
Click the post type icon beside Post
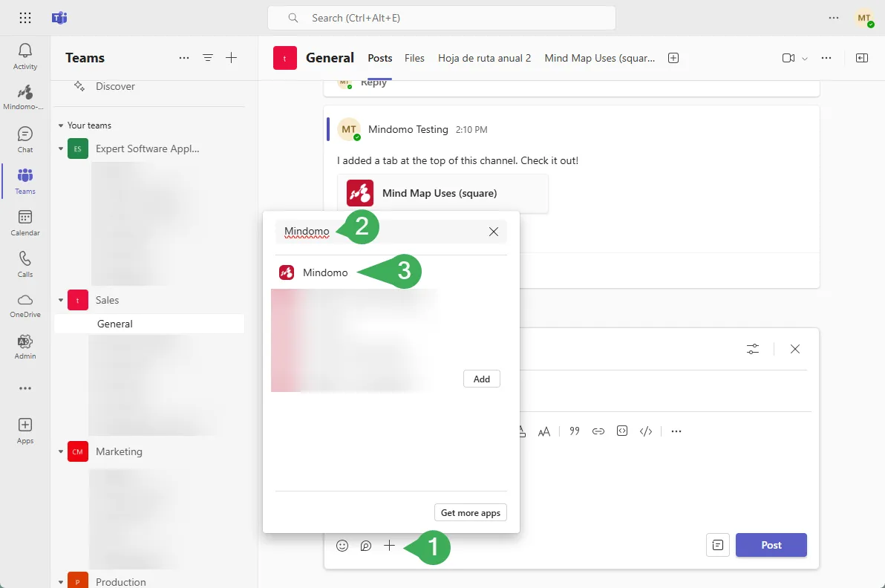tap(718, 545)
